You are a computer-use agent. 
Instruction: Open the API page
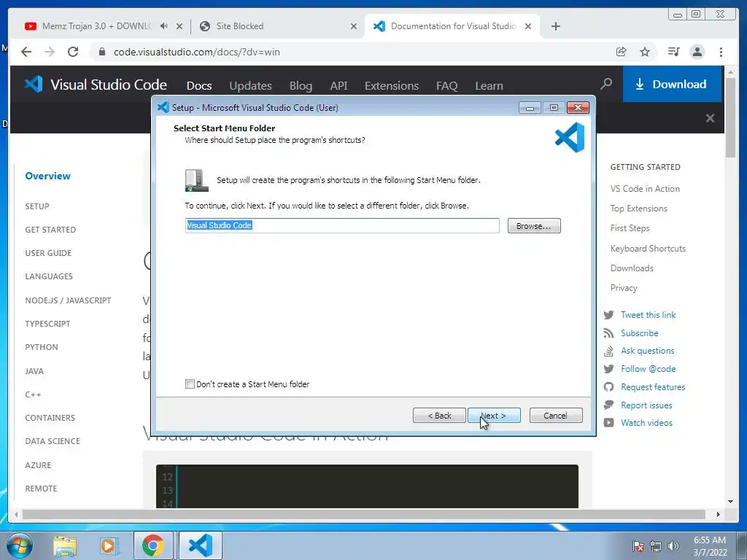[x=338, y=86]
